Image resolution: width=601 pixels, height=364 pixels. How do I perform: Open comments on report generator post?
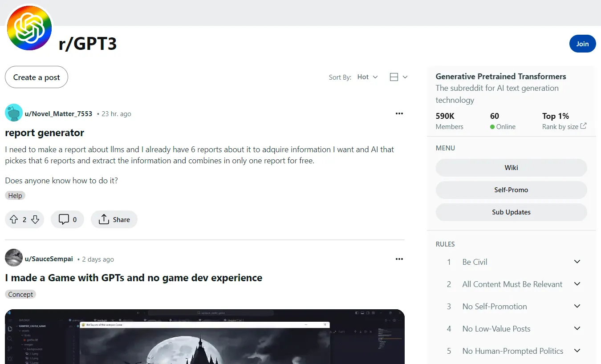[x=67, y=219]
